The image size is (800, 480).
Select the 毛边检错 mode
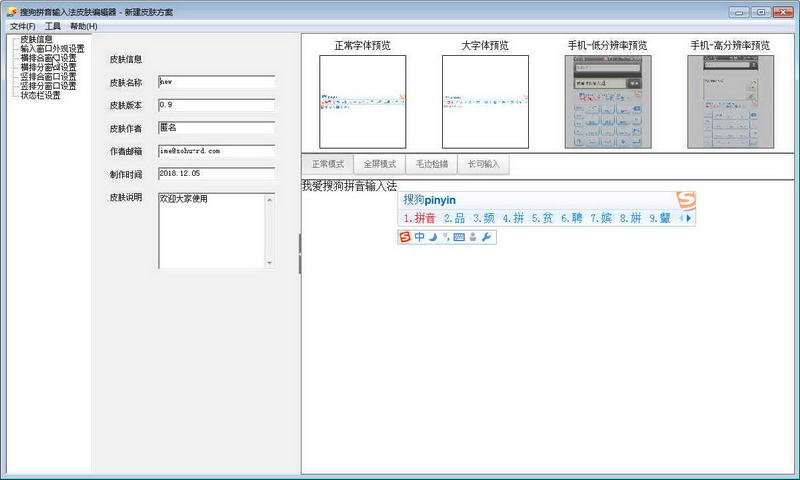431,164
